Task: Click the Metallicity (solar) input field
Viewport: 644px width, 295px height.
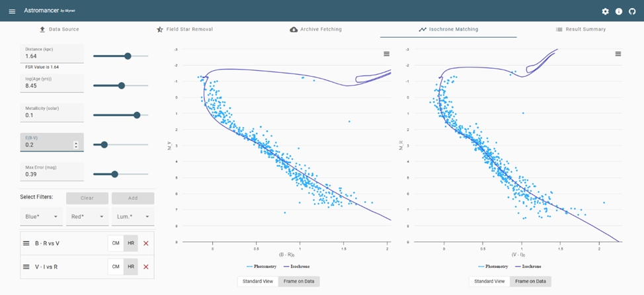Action: (x=52, y=113)
